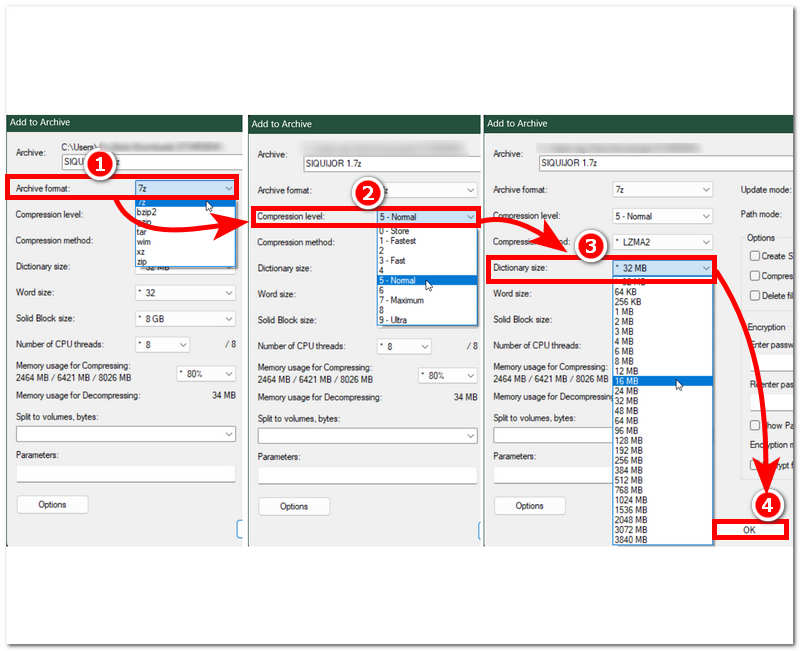Toggle the Show Password option

click(754, 425)
